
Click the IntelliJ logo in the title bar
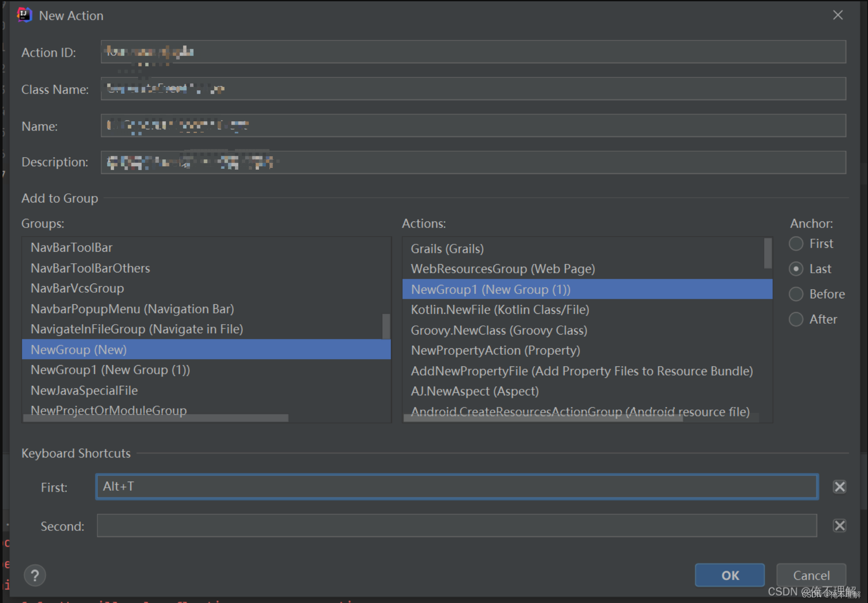pos(25,15)
